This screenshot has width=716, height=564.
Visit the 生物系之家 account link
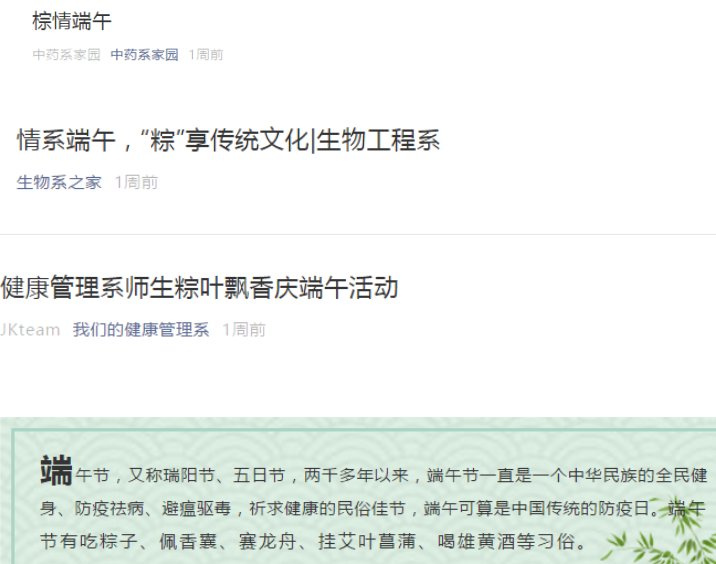coord(59,182)
